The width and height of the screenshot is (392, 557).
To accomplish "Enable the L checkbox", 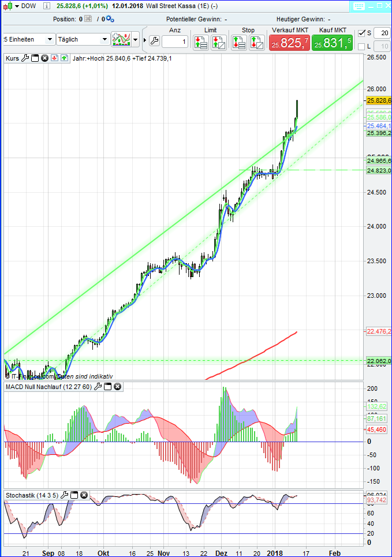I will (361, 46).
